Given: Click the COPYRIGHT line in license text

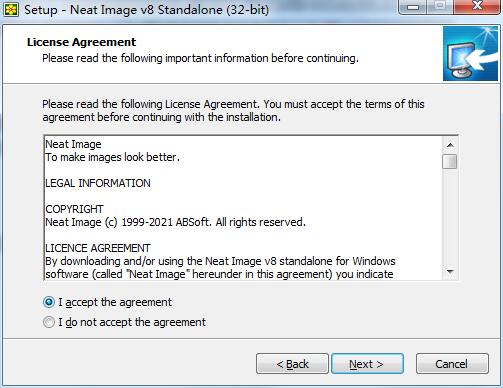Looking at the screenshot, I should 74,209.
